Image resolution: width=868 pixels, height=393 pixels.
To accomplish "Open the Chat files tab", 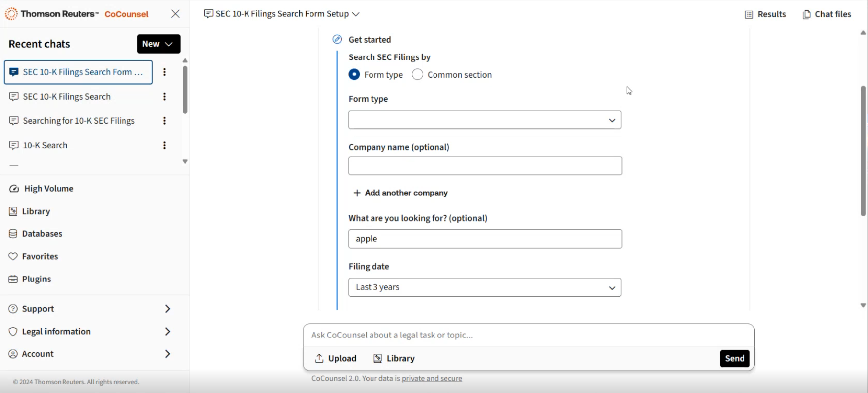I will pos(826,14).
